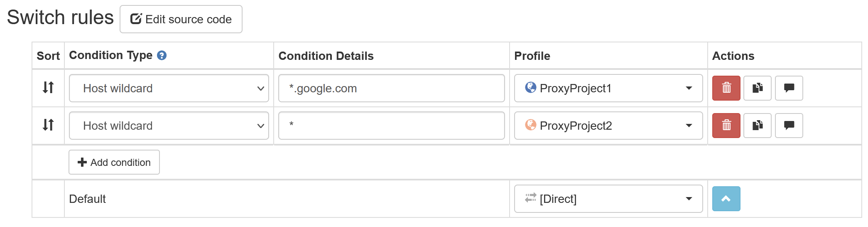Click the *.google.com condition details field
The height and width of the screenshot is (227, 868).
coord(391,88)
